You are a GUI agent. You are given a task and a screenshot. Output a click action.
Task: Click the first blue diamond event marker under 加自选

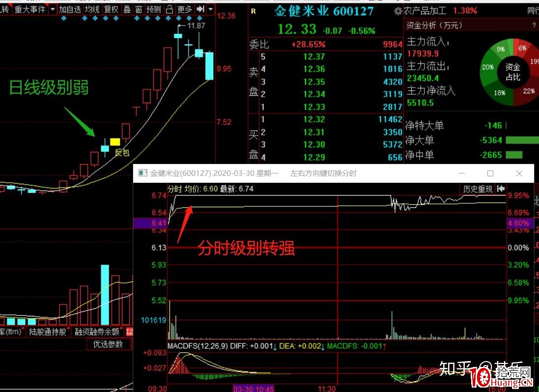(63, 19)
